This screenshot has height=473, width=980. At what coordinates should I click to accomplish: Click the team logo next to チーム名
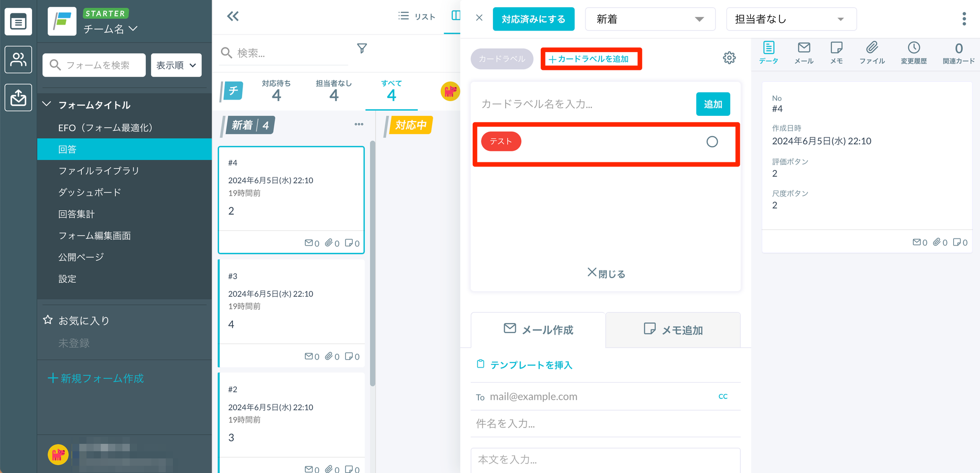point(62,22)
